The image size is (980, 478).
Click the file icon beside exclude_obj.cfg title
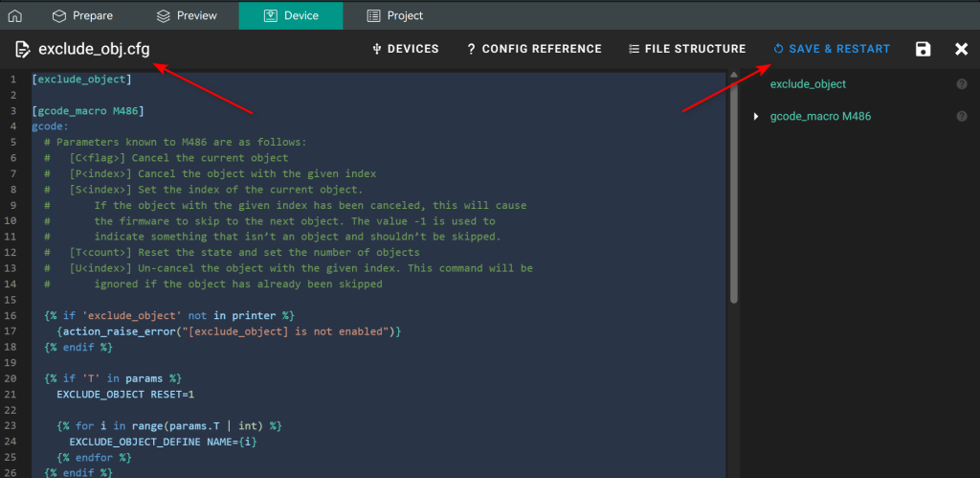pos(21,49)
